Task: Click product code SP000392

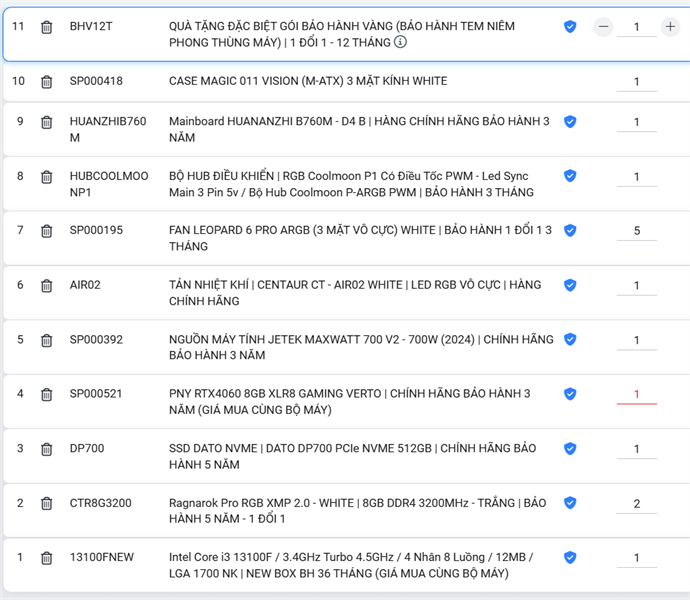Action: pyautogui.click(x=96, y=340)
